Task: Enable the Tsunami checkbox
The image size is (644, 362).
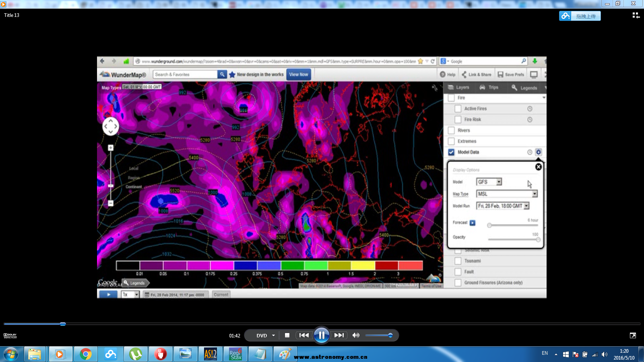Action: click(458, 261)
